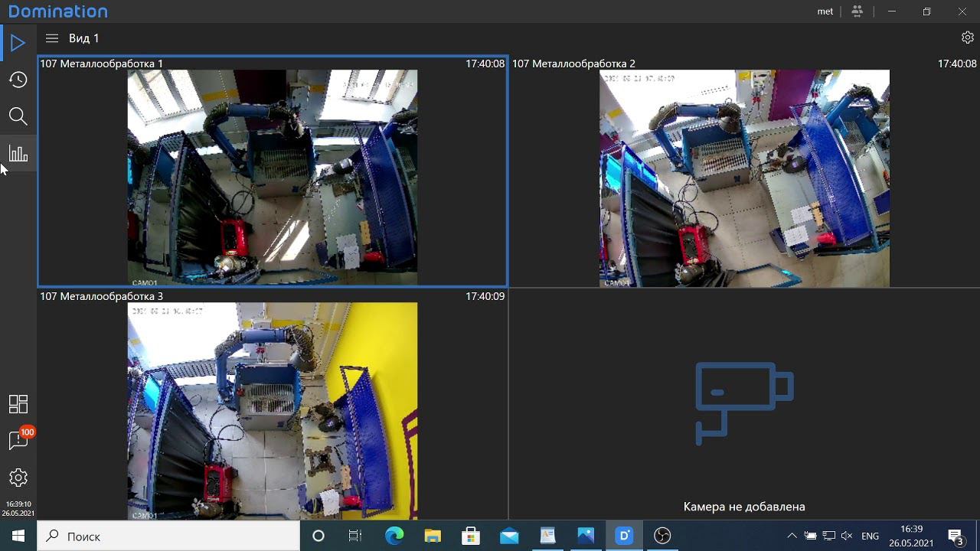Click the users icon in title bar
Viewport: 980px width, 551px height.
click(x=857, y=11)
